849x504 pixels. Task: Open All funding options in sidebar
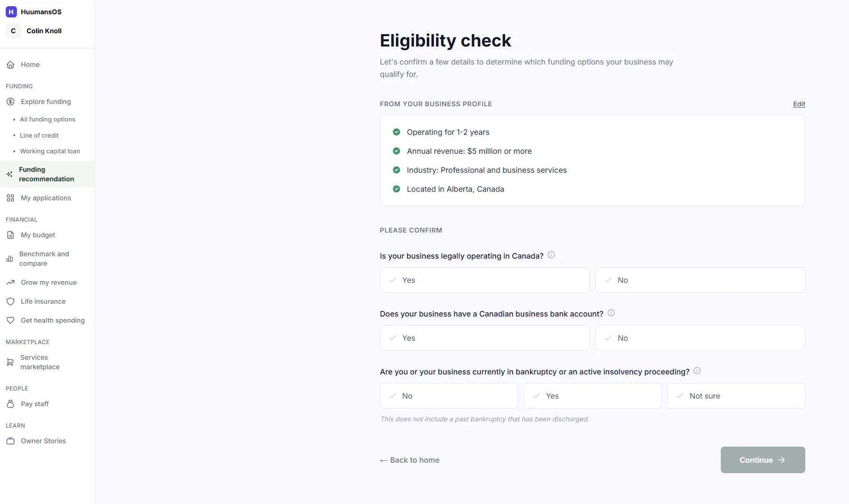pyautogui.click(x=47, y=119)
